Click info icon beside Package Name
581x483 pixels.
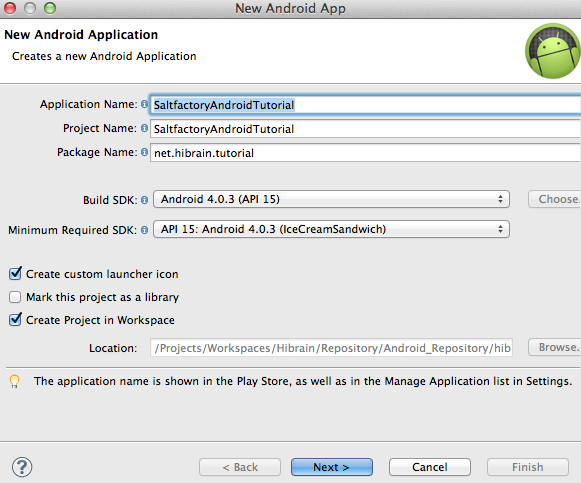click(144, 152)
